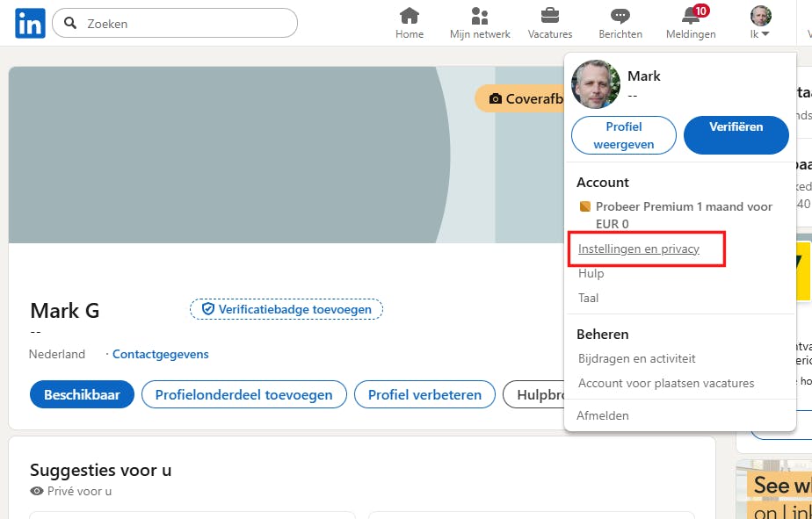Viewport: 812px width, 519px height.
Task: Open Meldingen bell icon
Action: tap(690, 17)
